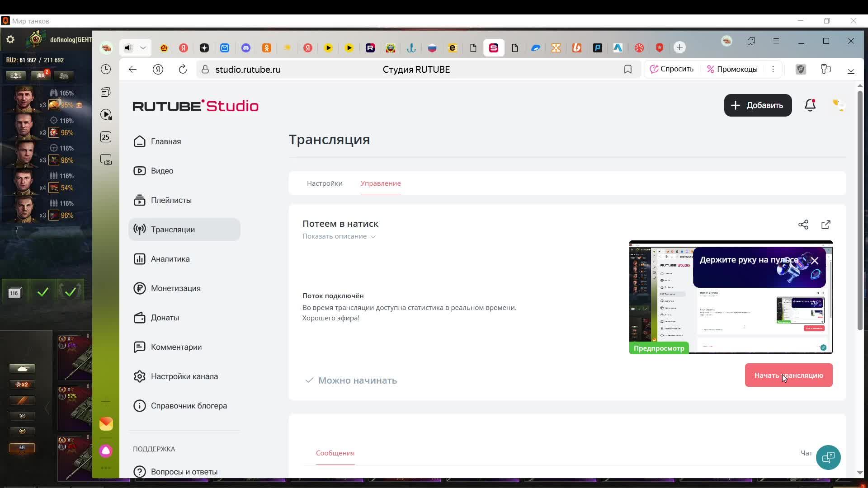Click the Добавить button

[758, 105]
